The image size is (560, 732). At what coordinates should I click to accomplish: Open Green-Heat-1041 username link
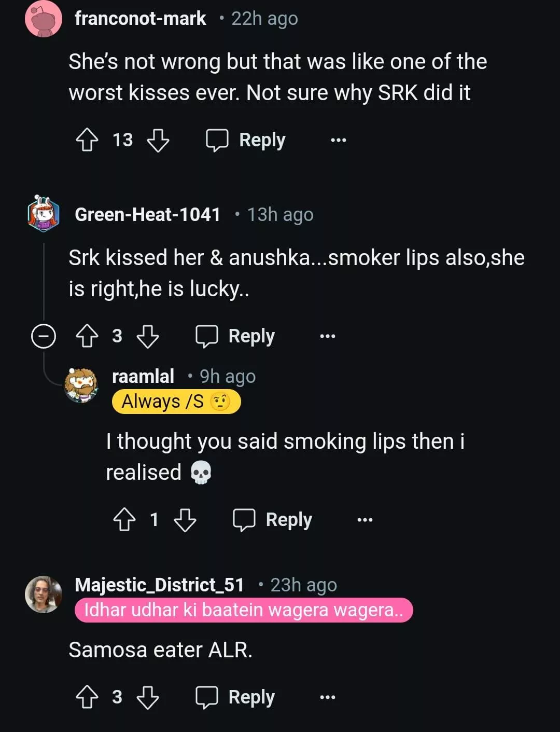pos(147,214)
